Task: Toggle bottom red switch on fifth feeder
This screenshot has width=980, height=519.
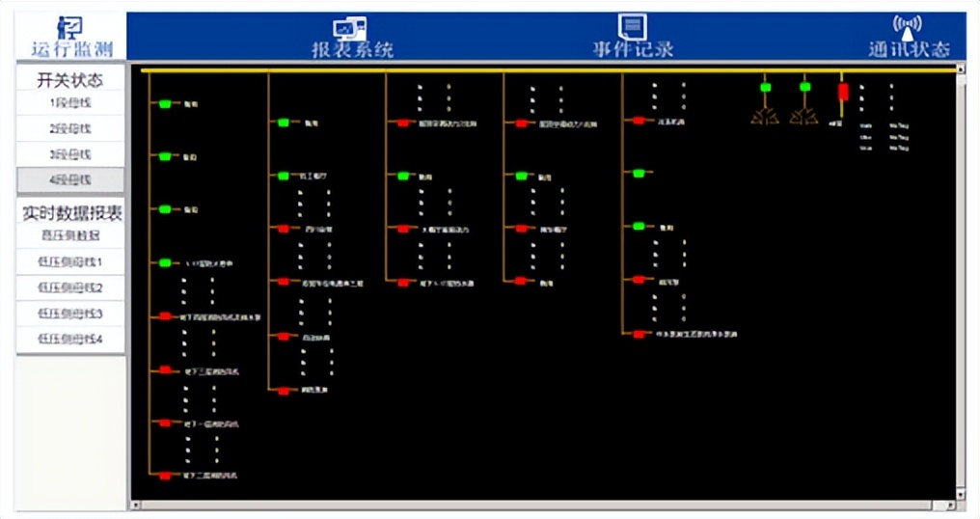Action: [x=638, y=334]
